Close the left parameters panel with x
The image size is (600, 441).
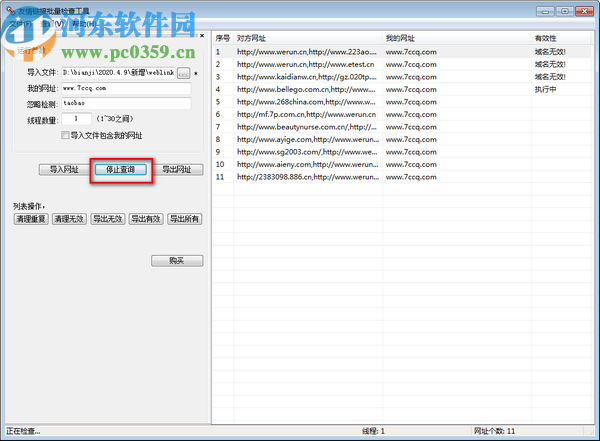click(202, 36)
